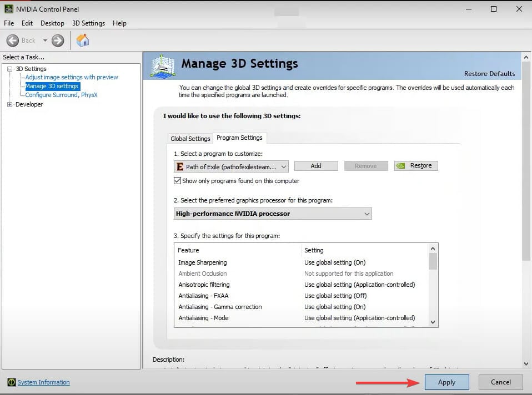Click the Restore button
The image size is (532, 395).
click(x=416, y=166)
